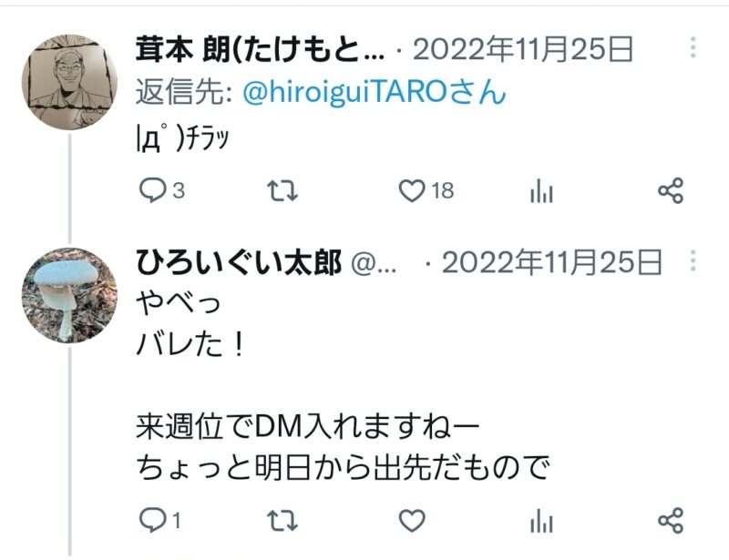Open ひろいぐい太郎 profile name
Viewport: 729px width, 560px height.
[x=239, y=262]
